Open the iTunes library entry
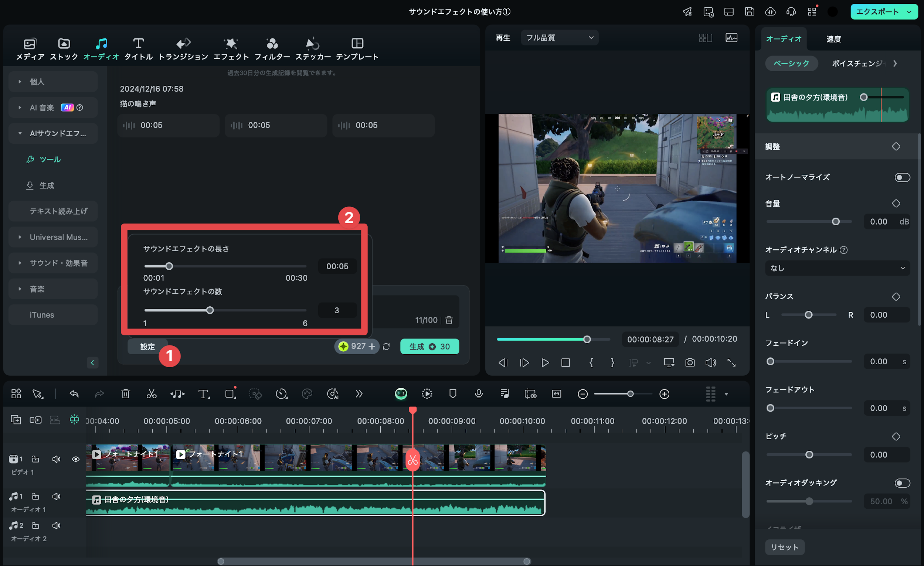The width and height of the screenshot is (924, 566). (x=53, y=315)
